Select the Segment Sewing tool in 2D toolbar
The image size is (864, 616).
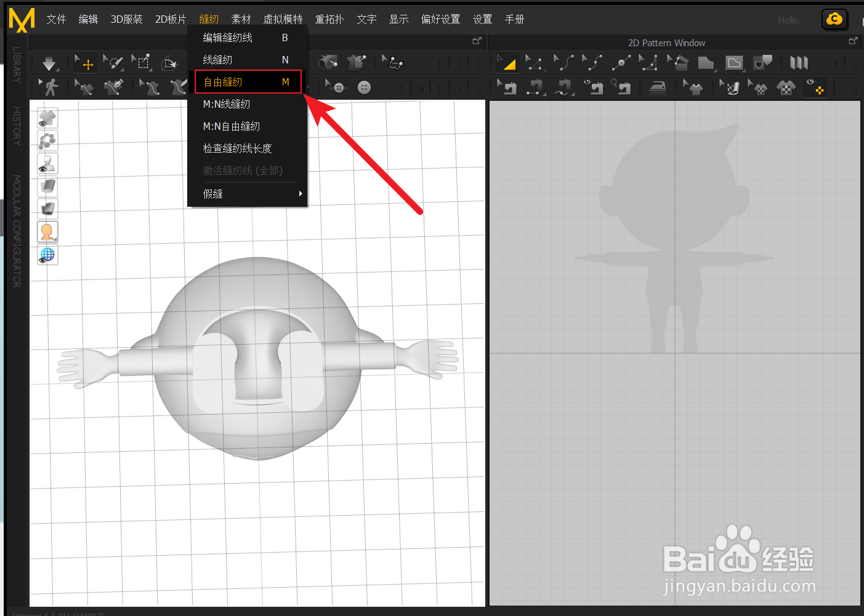click(536, 87)
